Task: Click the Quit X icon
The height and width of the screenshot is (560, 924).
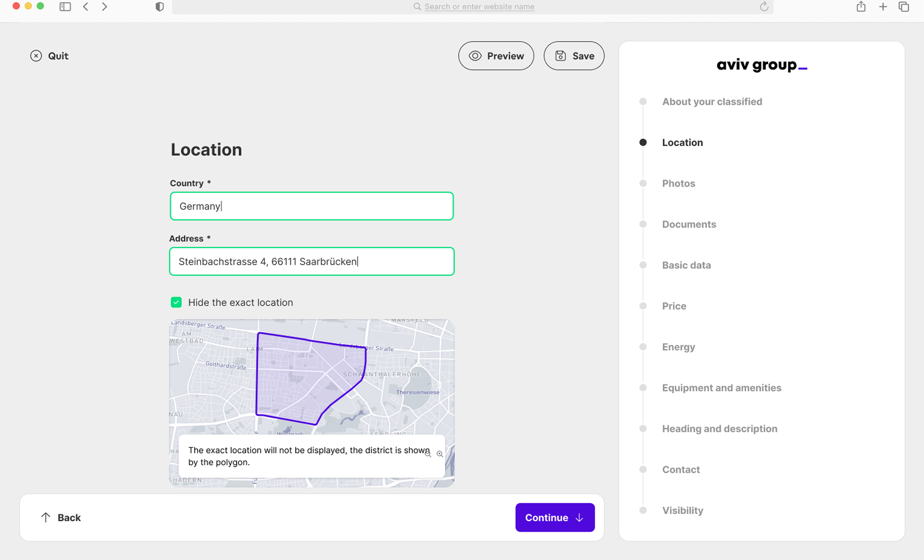Action: coord(36,55)
